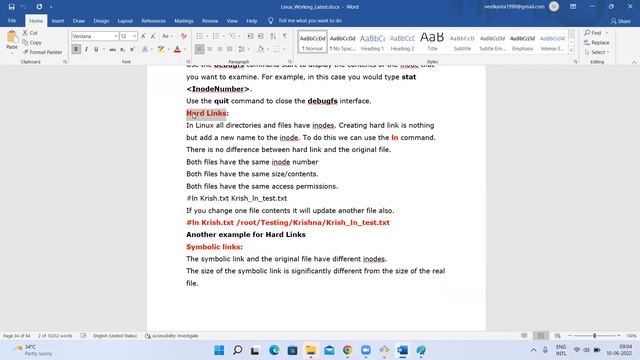The image size is (640, 360).
Task: Switch to the Layout tab
Action: tap(125, 21)
